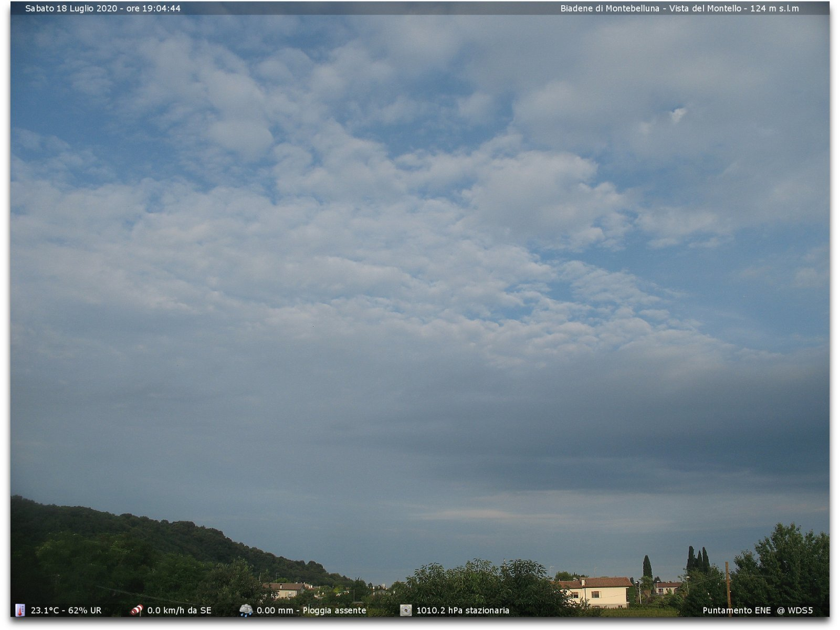The width and height of the screenshot is (840, 630).
Task: Select the location title 'Biadene di Montebelluna - Vista del Montello'
Action: [x=651, y=8]
